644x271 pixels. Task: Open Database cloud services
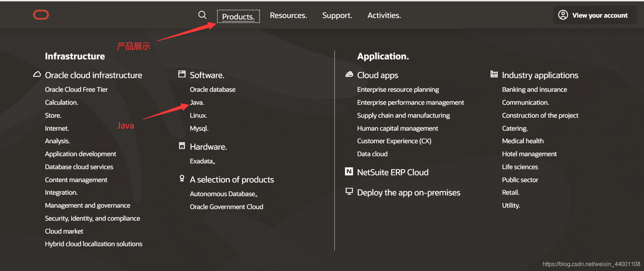(x=79, y=167)
